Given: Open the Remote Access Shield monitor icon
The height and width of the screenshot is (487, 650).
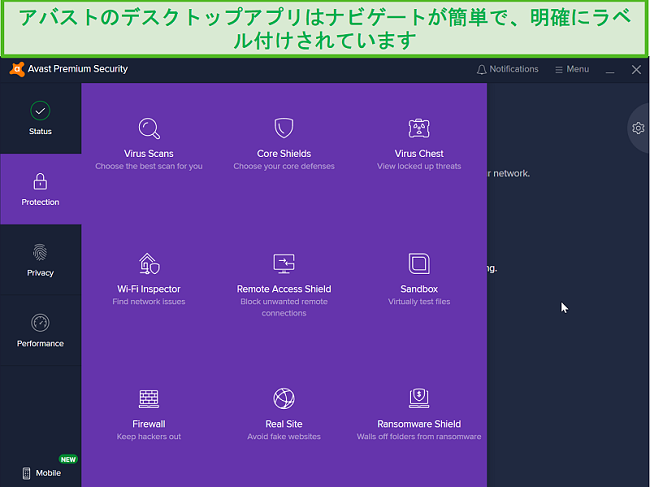Looking at the screenshot, I should point(284,264).
